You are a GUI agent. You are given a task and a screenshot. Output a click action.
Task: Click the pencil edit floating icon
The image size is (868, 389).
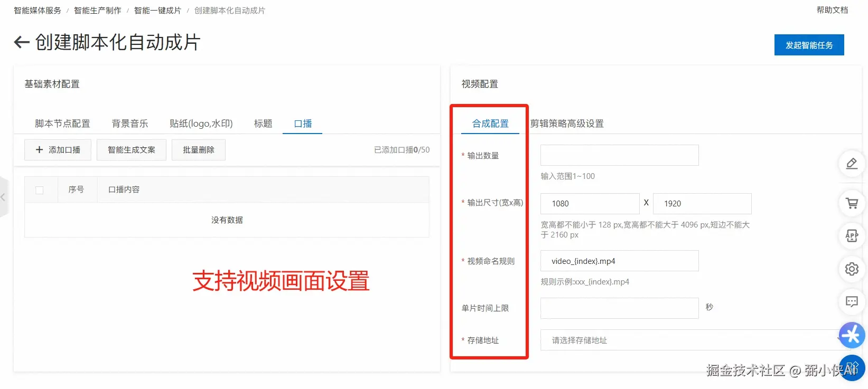(852, 164)
